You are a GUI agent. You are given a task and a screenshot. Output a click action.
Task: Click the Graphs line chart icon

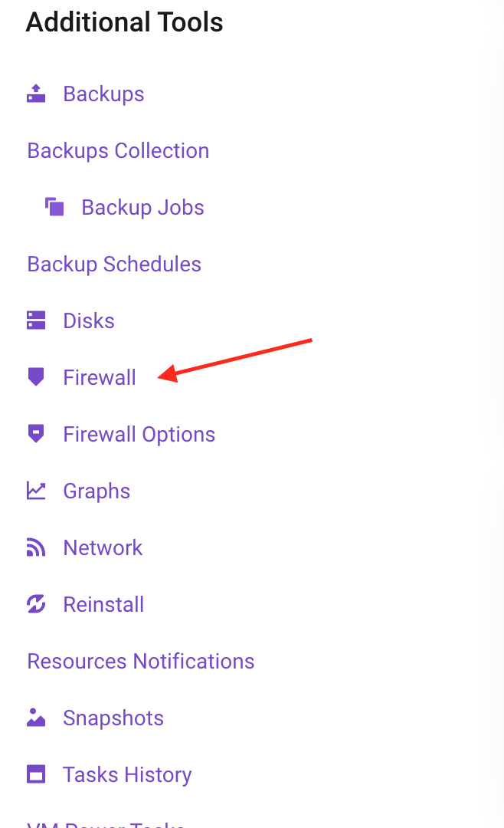(36, 491)
